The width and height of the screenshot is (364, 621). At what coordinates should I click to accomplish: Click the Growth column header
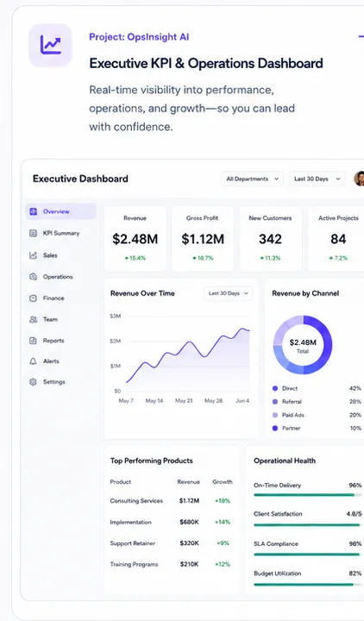(223, 482)
